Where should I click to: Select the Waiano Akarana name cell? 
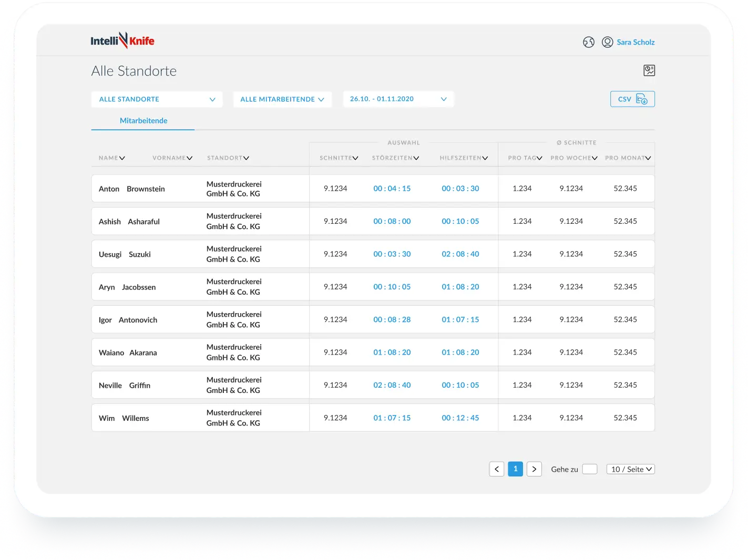[128, 353]
